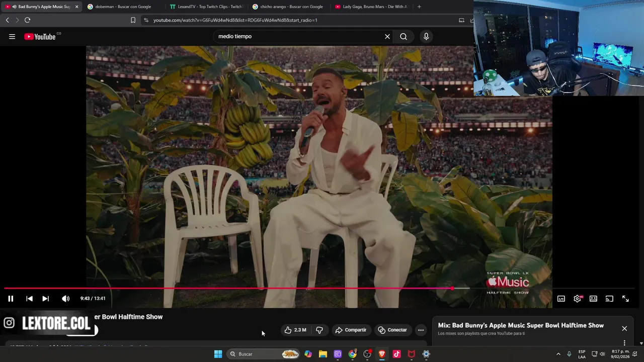Switch to 'chicho arango' Google tab
This screenshot has width=644, height=362.
click(x=288, y=7)
